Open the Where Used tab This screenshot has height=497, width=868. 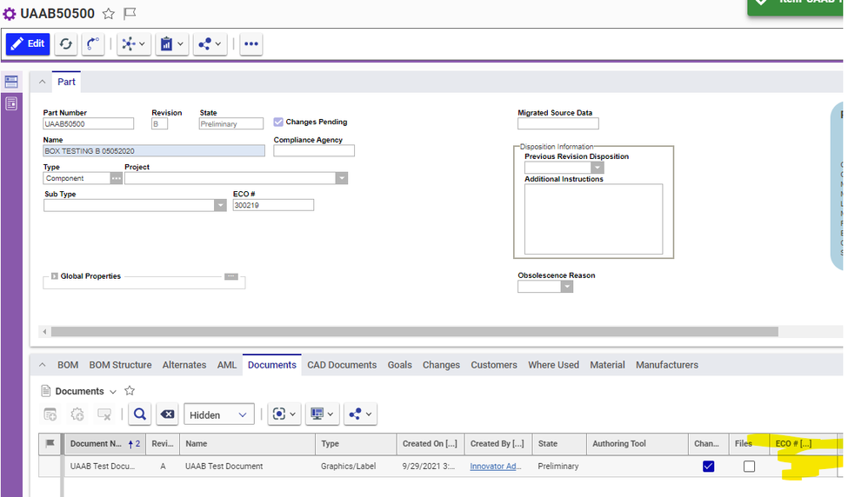[x=553, y=365]
